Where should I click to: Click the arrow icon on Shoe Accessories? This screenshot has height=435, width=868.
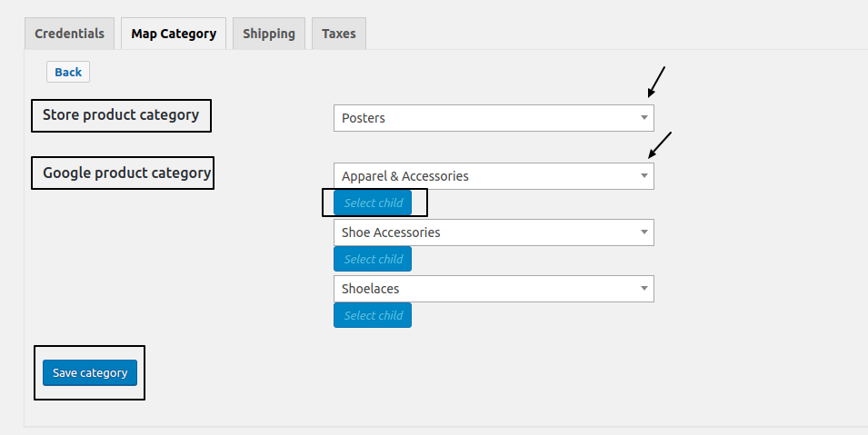tap(644, 232)
